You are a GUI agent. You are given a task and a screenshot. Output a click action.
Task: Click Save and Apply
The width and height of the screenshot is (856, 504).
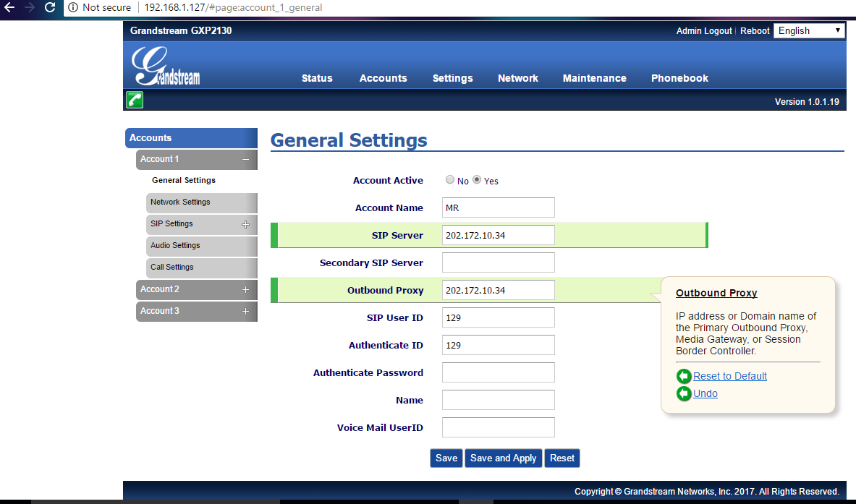pyautogui.click(x=503, y=458)
